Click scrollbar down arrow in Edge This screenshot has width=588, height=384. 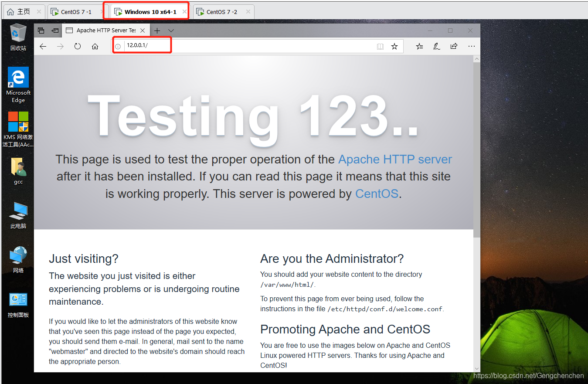coord(477,368)
